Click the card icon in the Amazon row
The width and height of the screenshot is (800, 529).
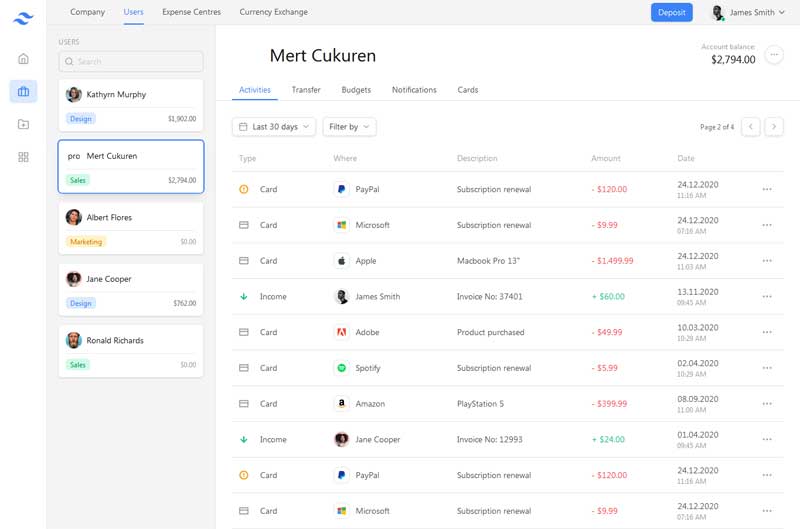tap(244, 404)
